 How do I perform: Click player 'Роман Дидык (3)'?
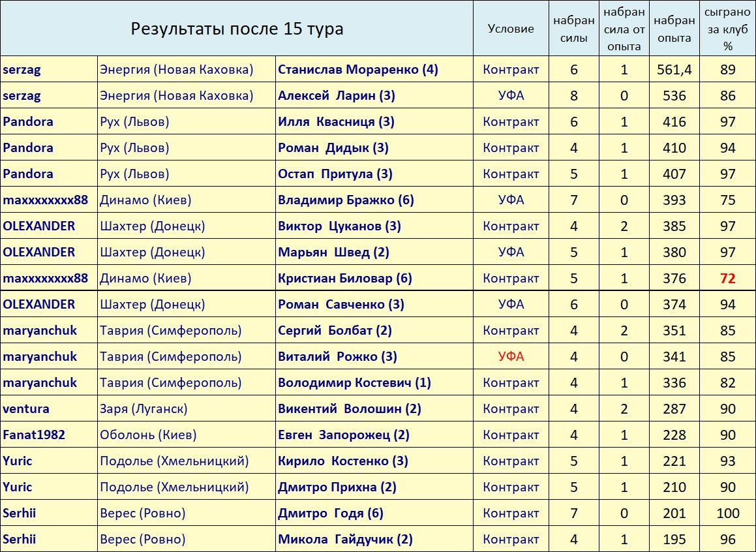coord(333,147)
